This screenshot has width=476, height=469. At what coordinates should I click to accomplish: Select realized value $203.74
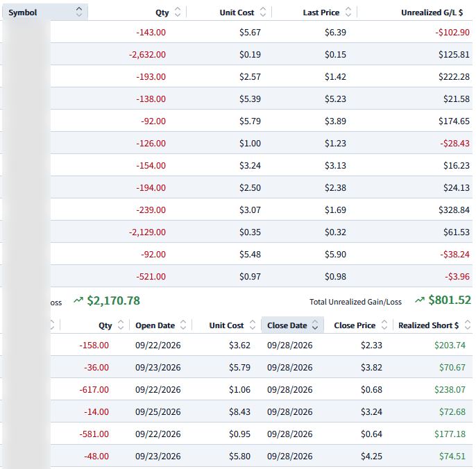(450, 345)
